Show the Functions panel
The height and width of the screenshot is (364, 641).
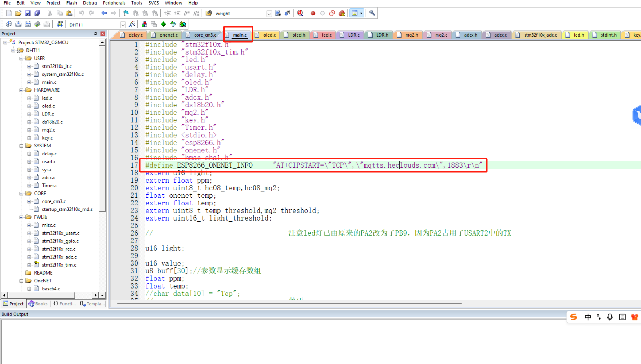pyautogui.click(x=64, y=304)
